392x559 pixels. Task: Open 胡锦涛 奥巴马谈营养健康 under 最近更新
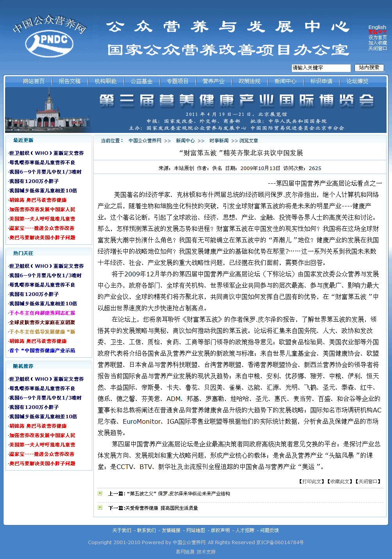tap(38, 200)
